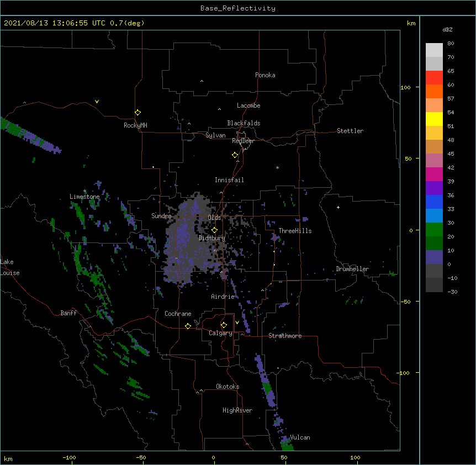Pick the lightest gray 80-70 dBZ swatch
The height and width of the screenshot is (465, 476).
(434, 50)
